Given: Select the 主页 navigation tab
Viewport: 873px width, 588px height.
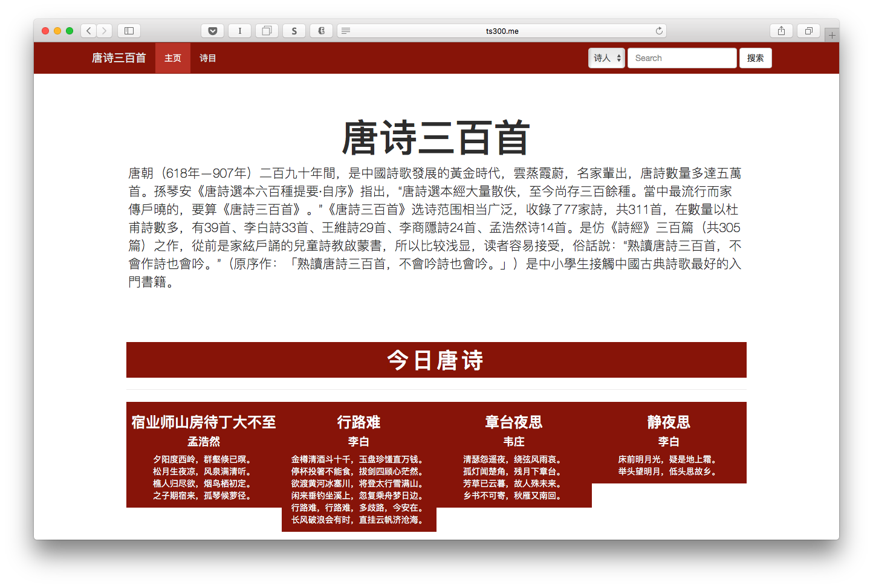Looking at the screenshot, I should coord(173,58).
